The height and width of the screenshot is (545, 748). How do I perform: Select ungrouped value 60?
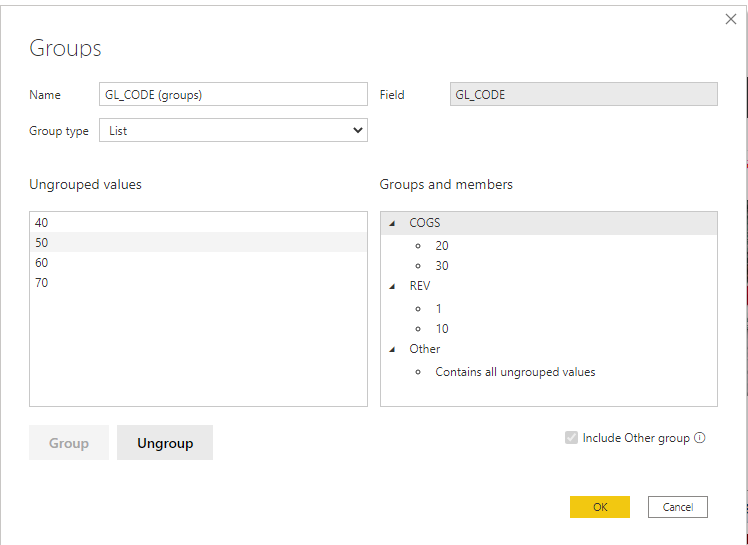click(x=198, y=262)
